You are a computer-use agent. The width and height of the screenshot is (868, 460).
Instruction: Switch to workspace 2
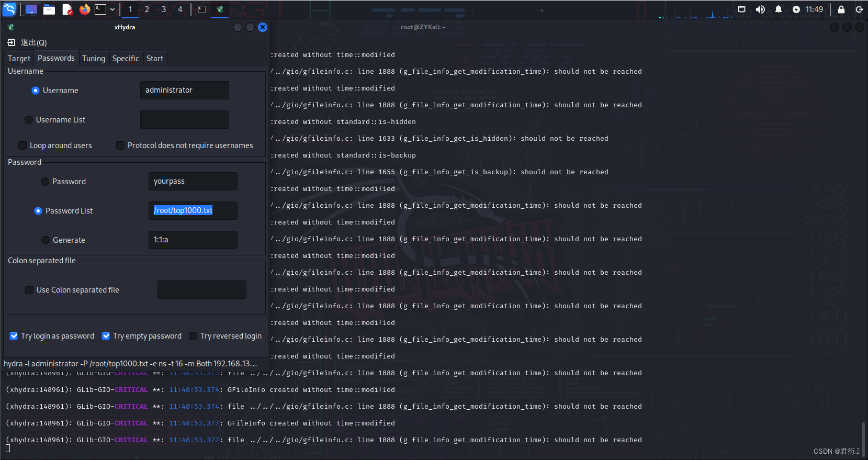pyautogui.click(x=147, y=9)
